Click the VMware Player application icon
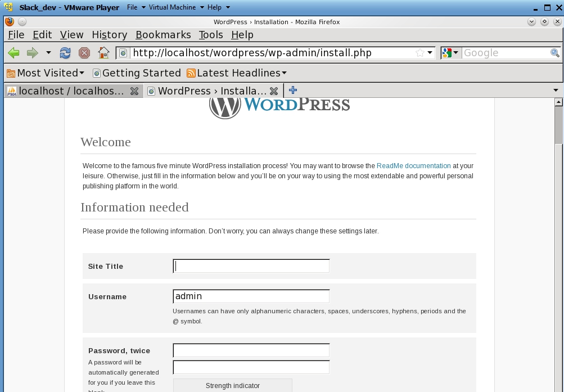Viewport: 564px width, 392px height. pyautogui.click(x=8, y=7)
